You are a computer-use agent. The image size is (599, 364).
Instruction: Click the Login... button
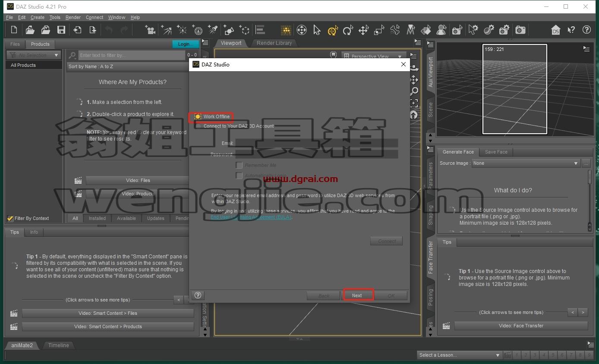(x=186, y=44)
